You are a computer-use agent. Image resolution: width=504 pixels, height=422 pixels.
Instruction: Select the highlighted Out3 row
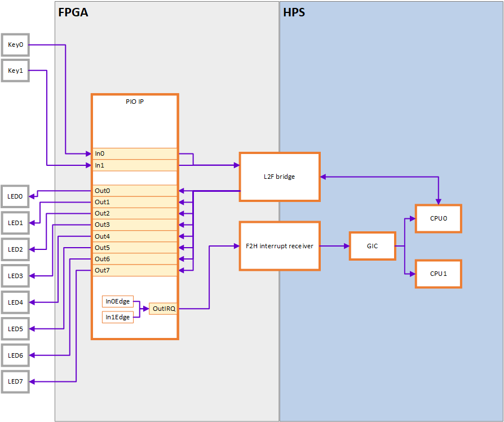click(x=134, y=225)
